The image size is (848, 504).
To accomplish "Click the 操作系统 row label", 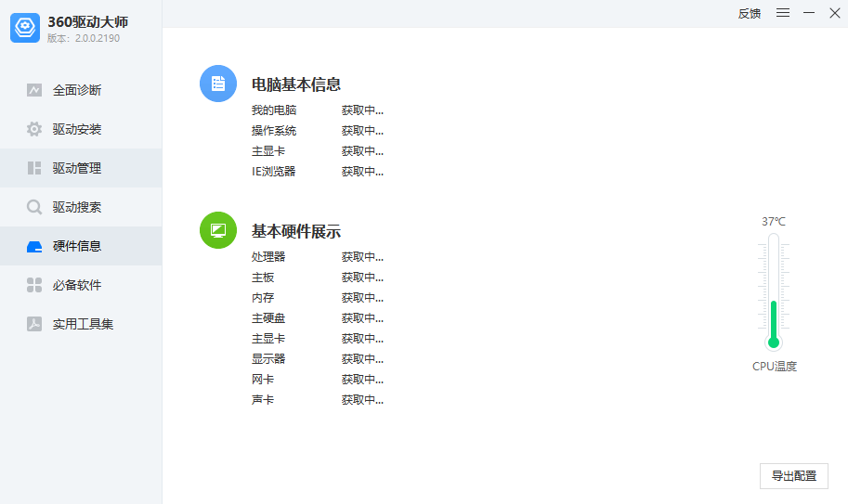I will [x=274, y=131].
